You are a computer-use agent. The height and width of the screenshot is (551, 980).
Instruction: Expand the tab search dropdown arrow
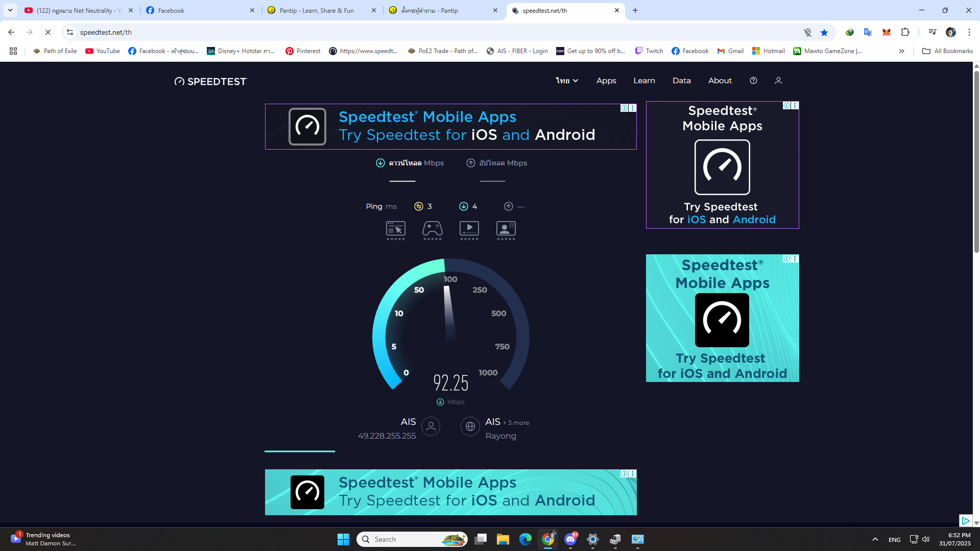(10, 10)
